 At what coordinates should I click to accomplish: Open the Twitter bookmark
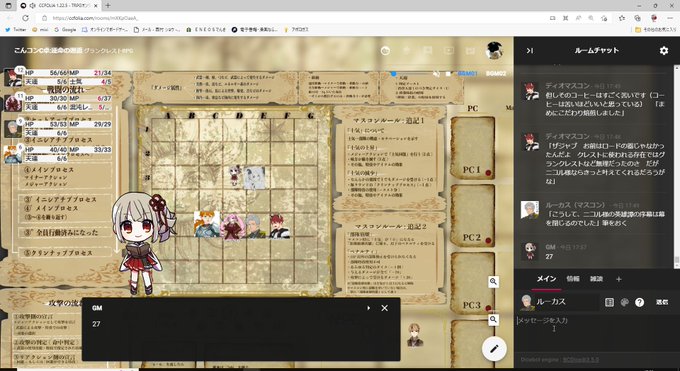point(16,30)
